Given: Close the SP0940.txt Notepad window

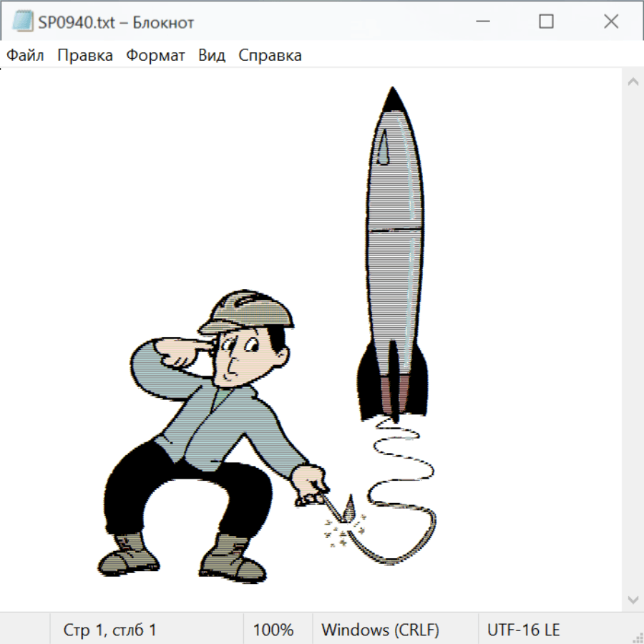Looking at the screenshot, I should coord(611,22).
